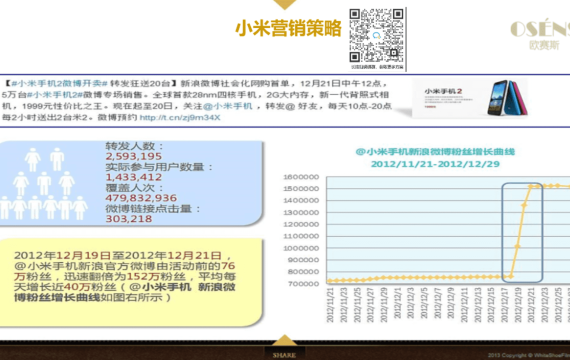Open the http://t.cn/zj9m34X link

point(180,117)
